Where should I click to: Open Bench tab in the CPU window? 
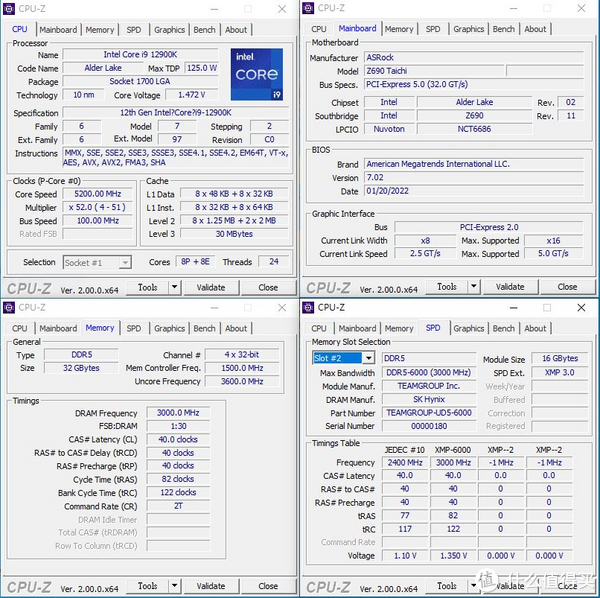pyautogui.click(x=204, y=30)
